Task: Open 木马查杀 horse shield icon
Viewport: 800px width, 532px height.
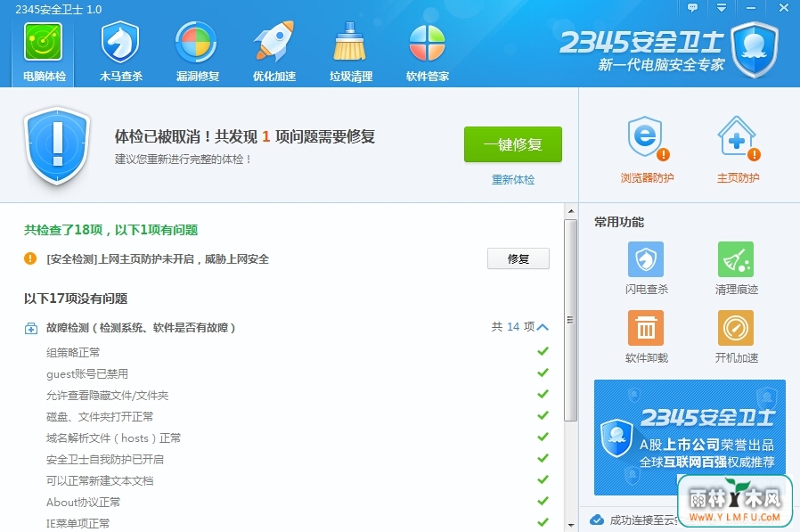Action: tap(120, 43)
